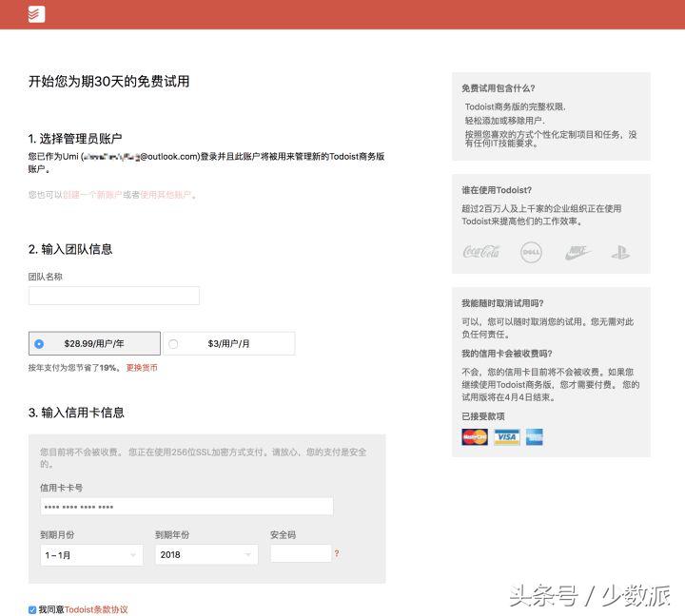Click the 已接受款项 label

coord(483,416)
